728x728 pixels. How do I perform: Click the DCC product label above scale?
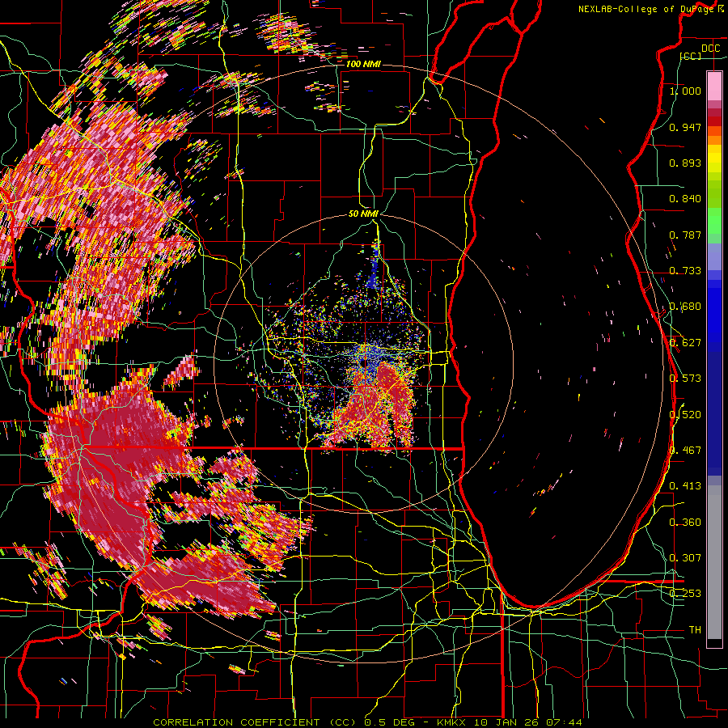pyautogui.click(x=710, y=49)
